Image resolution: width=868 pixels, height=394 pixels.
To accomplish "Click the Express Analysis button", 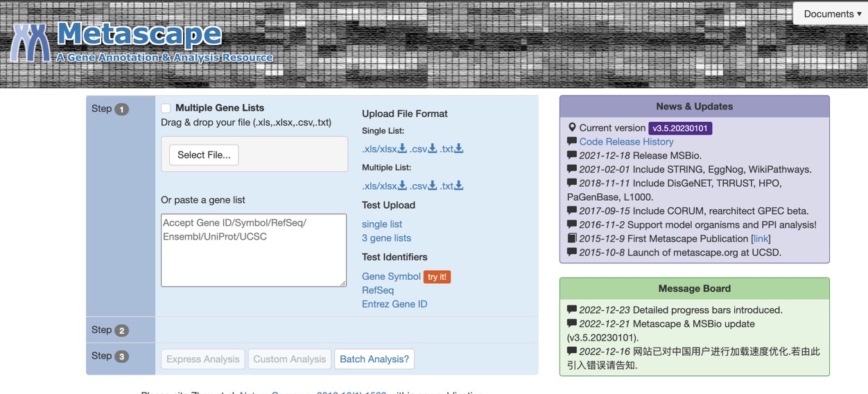I will (x=203, y=359).
